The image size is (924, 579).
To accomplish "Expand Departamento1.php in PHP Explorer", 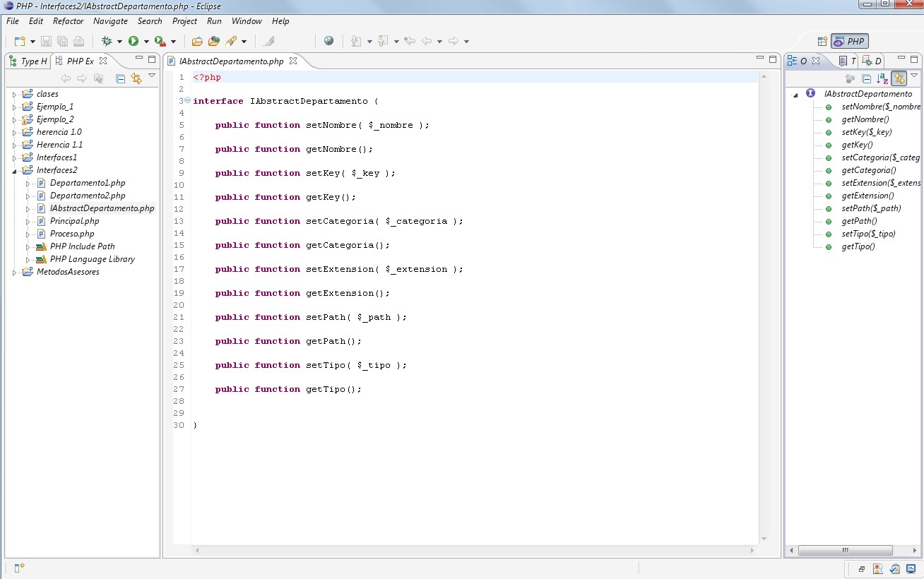I will [x=28, y=182].
